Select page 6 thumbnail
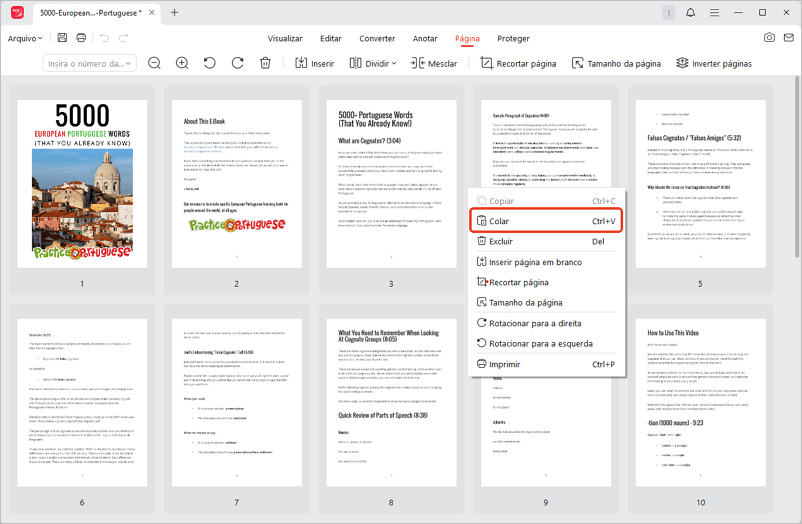 (x=82, y=402)
